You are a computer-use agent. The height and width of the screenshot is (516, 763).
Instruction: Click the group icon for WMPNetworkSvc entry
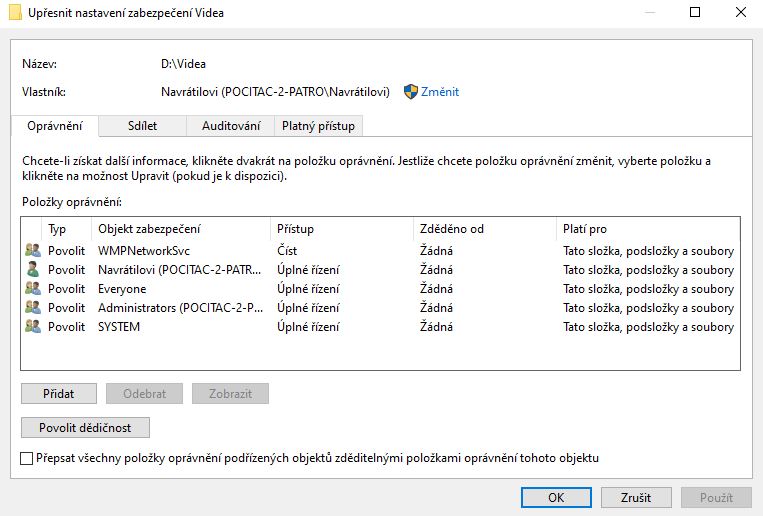pos(32,251)
